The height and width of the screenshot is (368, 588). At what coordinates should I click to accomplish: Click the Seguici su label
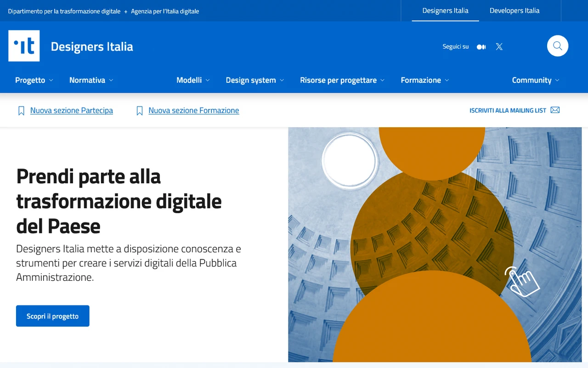click(x=456, y=46)
